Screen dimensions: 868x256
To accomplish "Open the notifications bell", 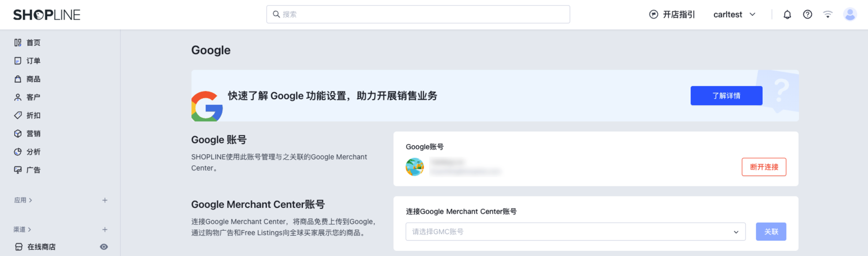I will [x=787, y=15].
